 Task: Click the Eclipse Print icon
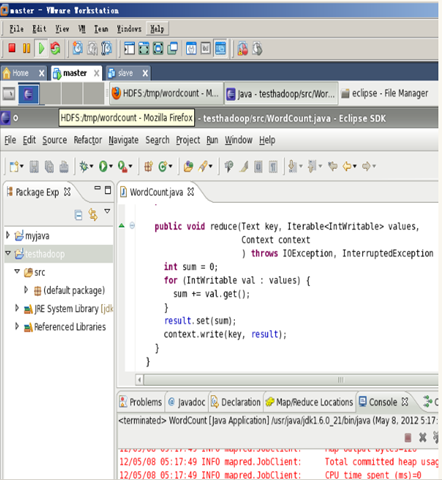click(x=64, y=166)
